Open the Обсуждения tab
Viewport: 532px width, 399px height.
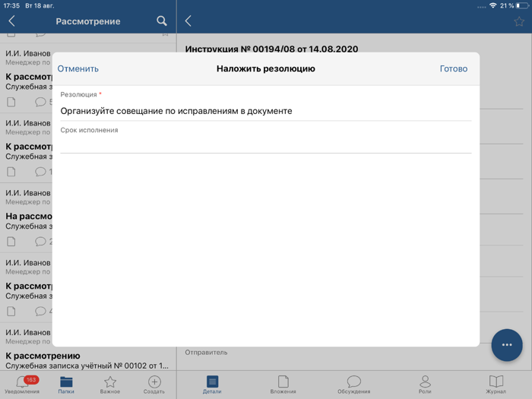tap(354, 385)
